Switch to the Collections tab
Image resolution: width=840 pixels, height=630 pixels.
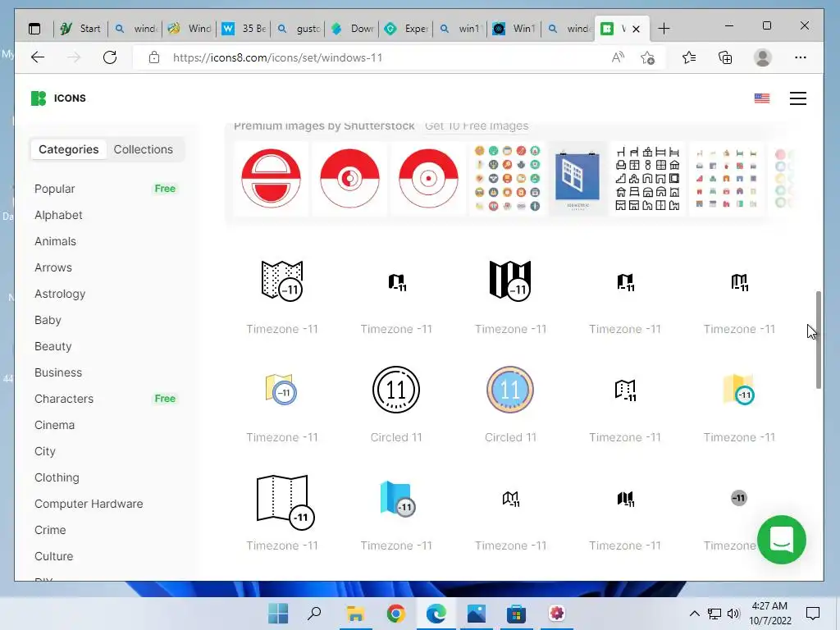pos(143,149)
